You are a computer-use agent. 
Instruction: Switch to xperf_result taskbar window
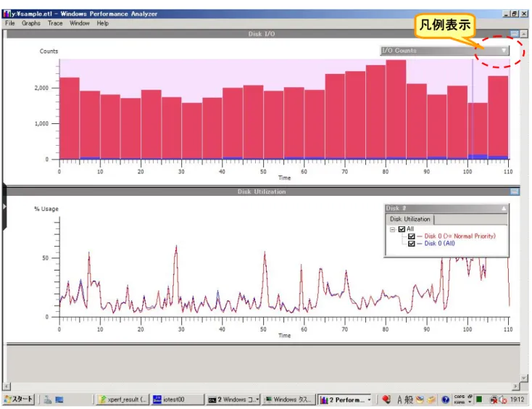click(122, 400)
